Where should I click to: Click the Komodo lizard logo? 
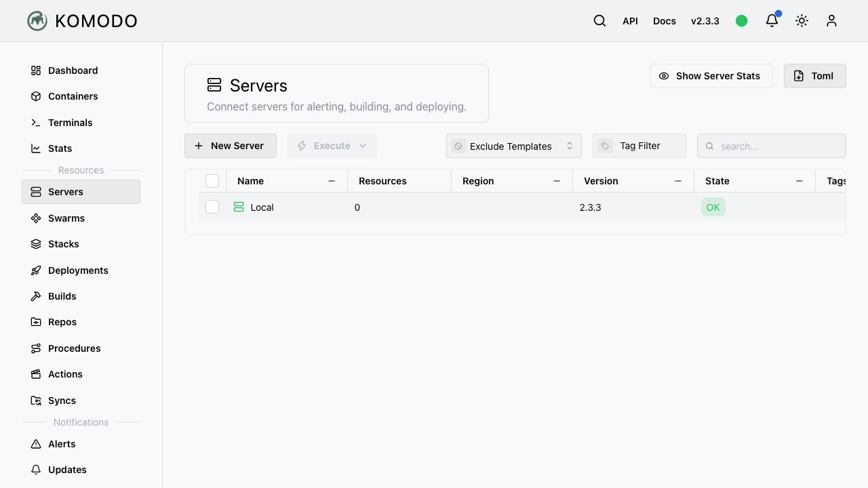tap(37, 21)
